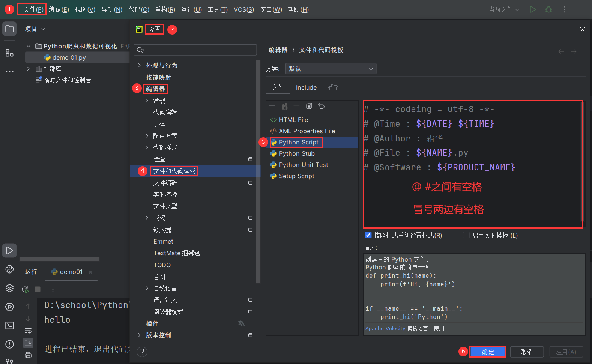The width and height of the screenshot is (592, 364).
Task: Open the top toolbar more actions menu
Action: [x=564, y=9]
